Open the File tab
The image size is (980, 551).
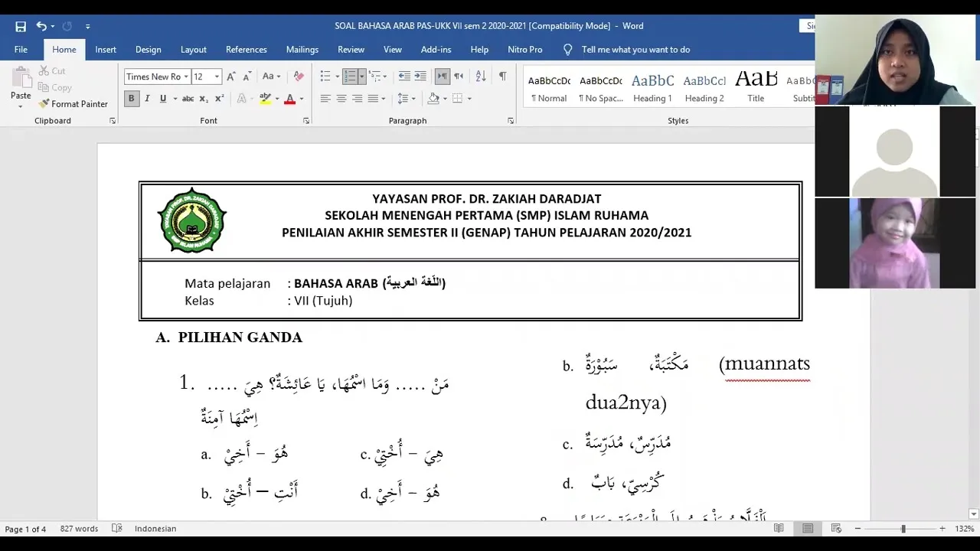(21, 49)
